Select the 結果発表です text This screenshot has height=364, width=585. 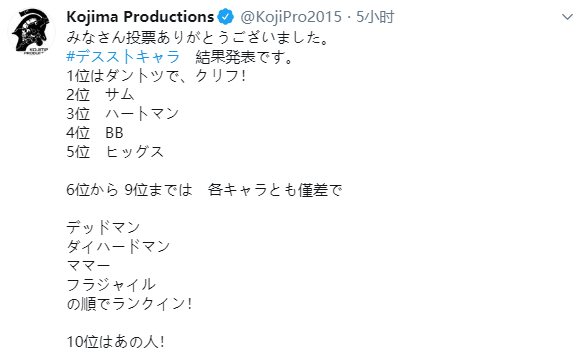point(244,57)
